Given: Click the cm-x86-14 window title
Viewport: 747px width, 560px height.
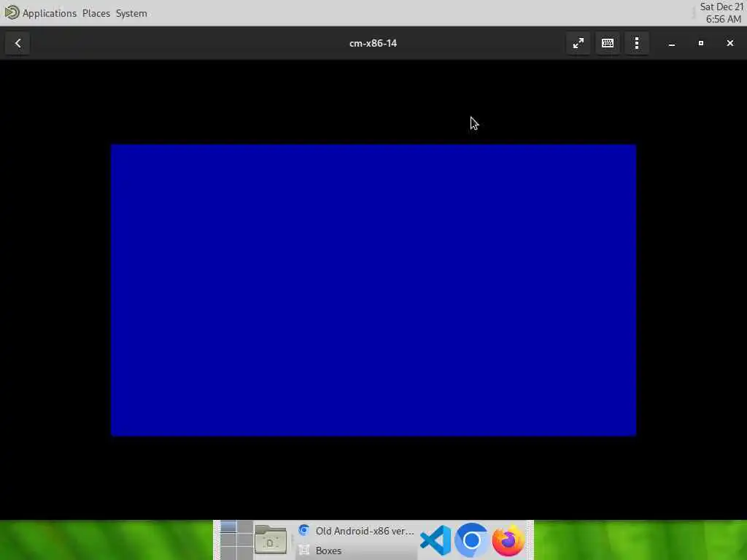Looking at the screenshot, I should (373, 43).
